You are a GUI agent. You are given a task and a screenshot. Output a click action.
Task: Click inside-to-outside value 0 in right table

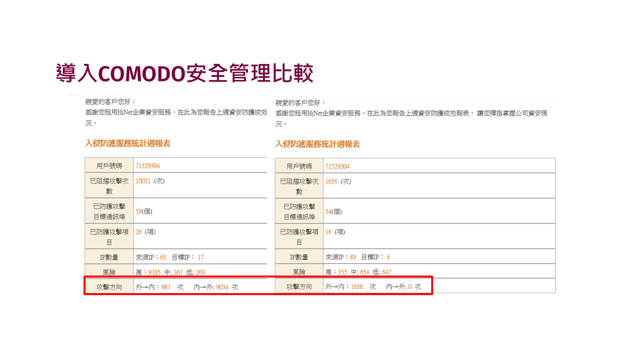[410, 287]
